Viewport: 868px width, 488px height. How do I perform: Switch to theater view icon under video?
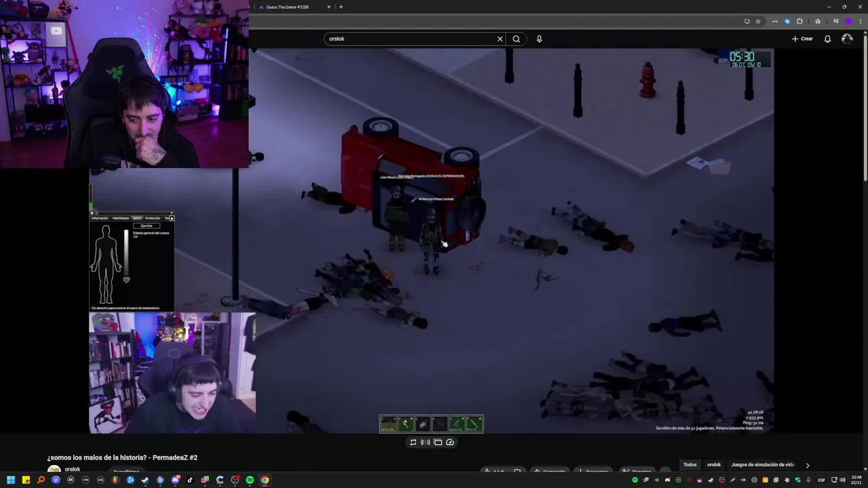[437, 442]
